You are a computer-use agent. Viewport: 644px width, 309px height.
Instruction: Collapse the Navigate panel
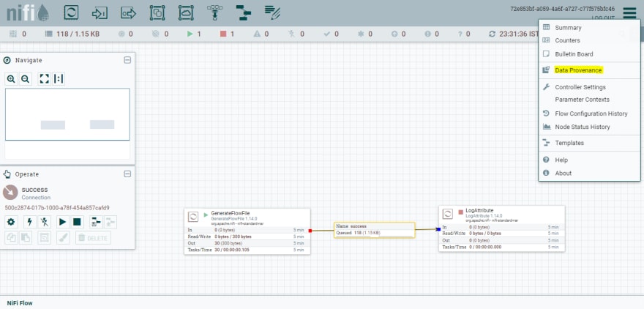click(127, 60)
